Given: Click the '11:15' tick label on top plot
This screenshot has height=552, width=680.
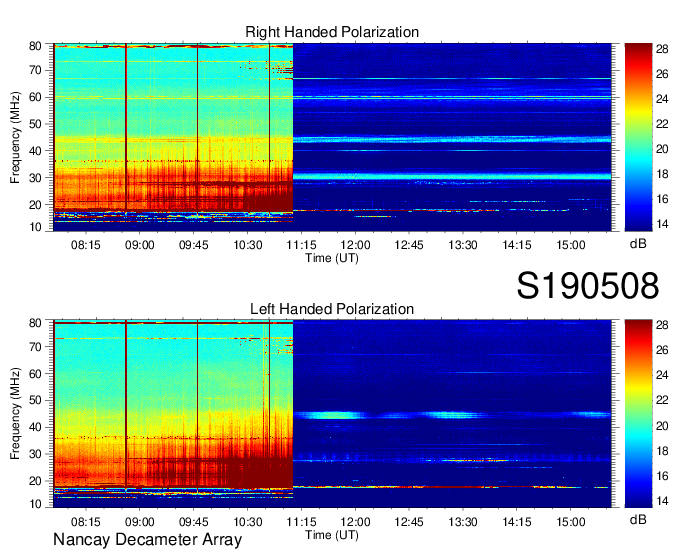Looking at the screenshot, I should tap(301, 245).
